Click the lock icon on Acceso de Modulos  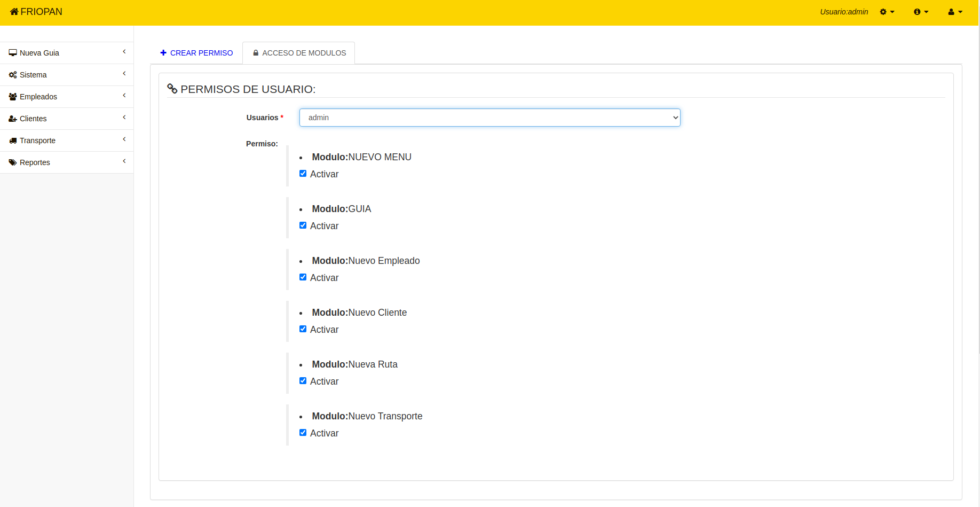click(256, 53)
